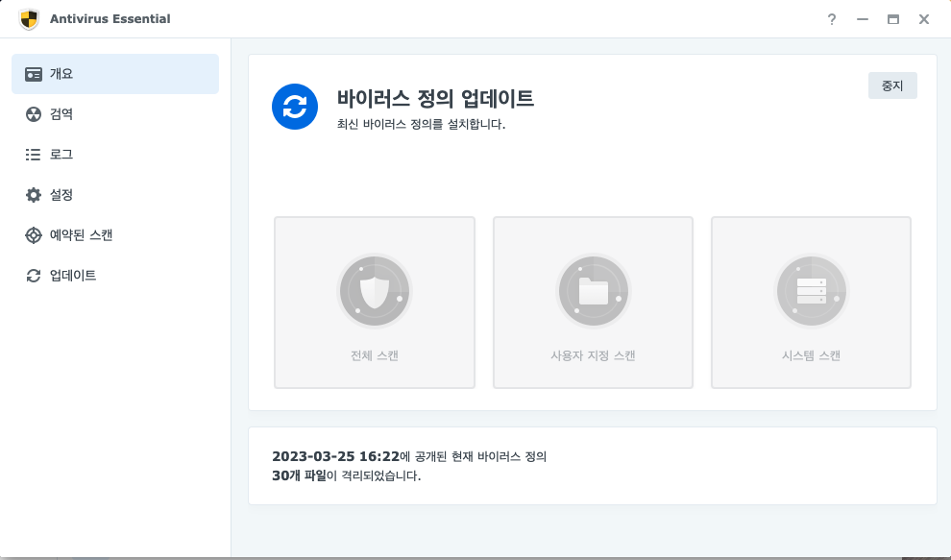Click the 2023-03-25 16:22 definition date

(336, 456)
